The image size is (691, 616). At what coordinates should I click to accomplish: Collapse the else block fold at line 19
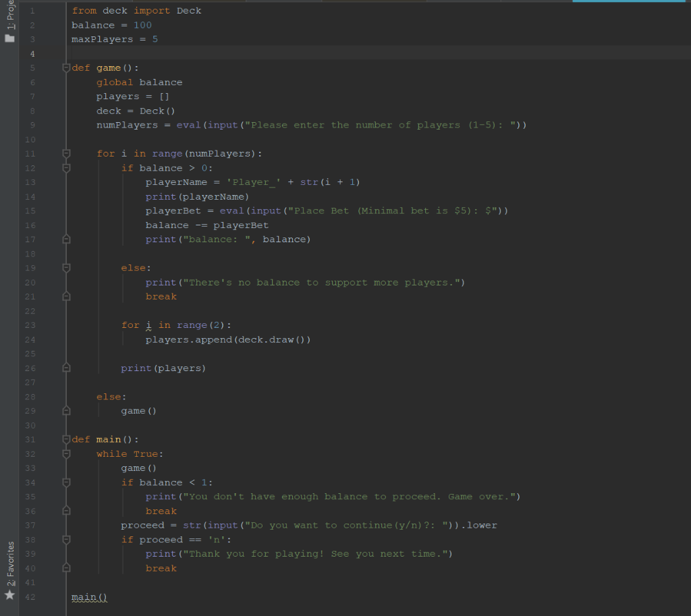pyautogui.click(x=67, y=268)
